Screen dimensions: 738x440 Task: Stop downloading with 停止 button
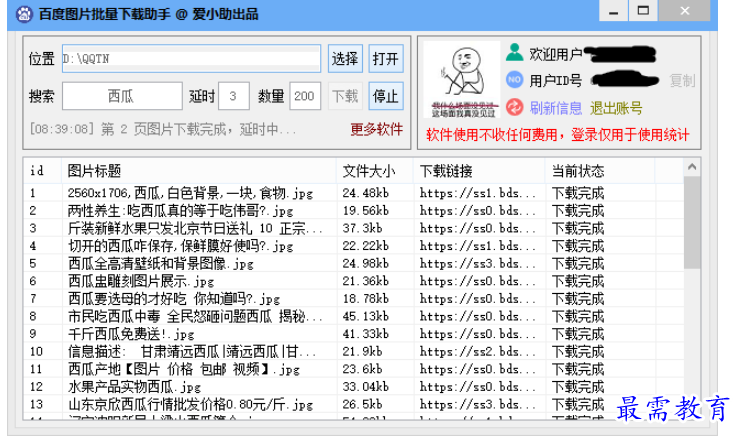(x=385, y=96)
